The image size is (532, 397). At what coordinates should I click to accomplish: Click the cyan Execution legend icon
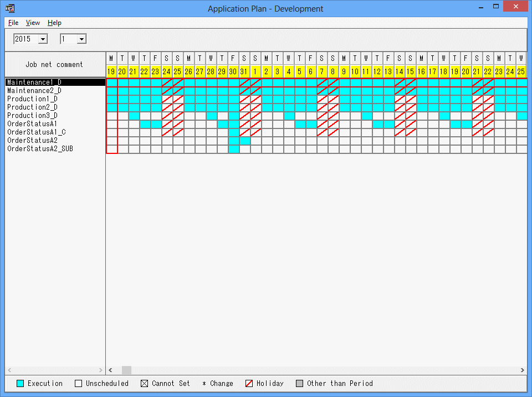21,383
